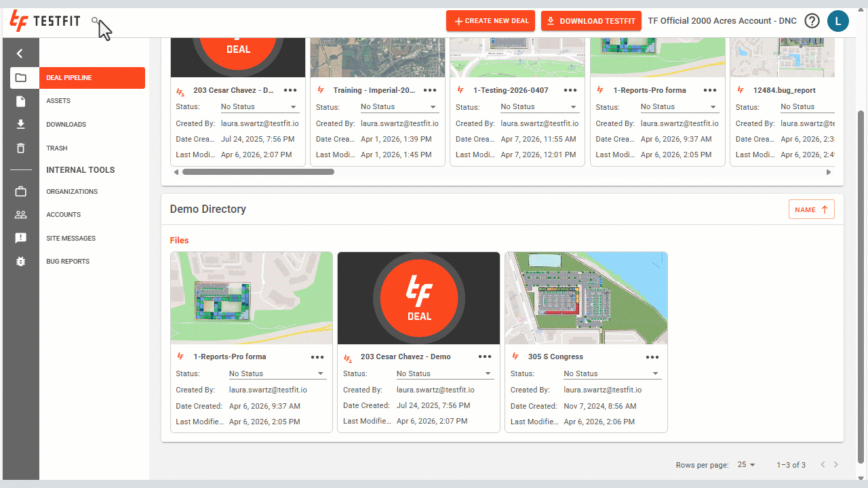
Task: Go to next page arrow
Action: [836, 465]
